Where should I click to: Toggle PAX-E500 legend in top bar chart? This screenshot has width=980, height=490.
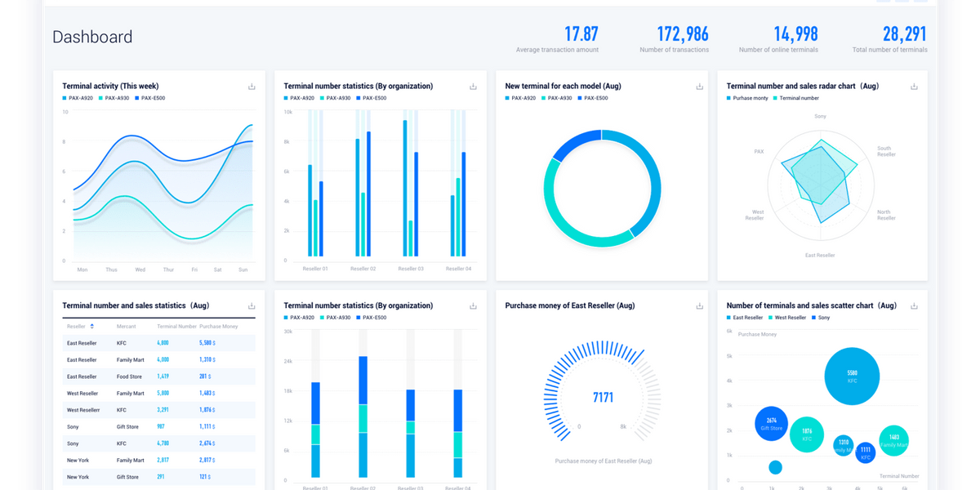click(372, 98)
